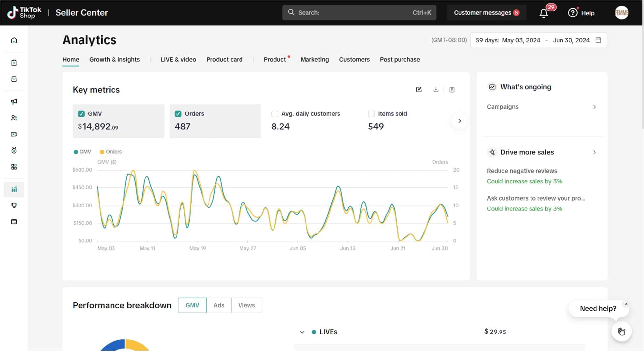Show next key metrics with arrow
The width and height of the screenshot is (644, 351).
coord(460,121)
